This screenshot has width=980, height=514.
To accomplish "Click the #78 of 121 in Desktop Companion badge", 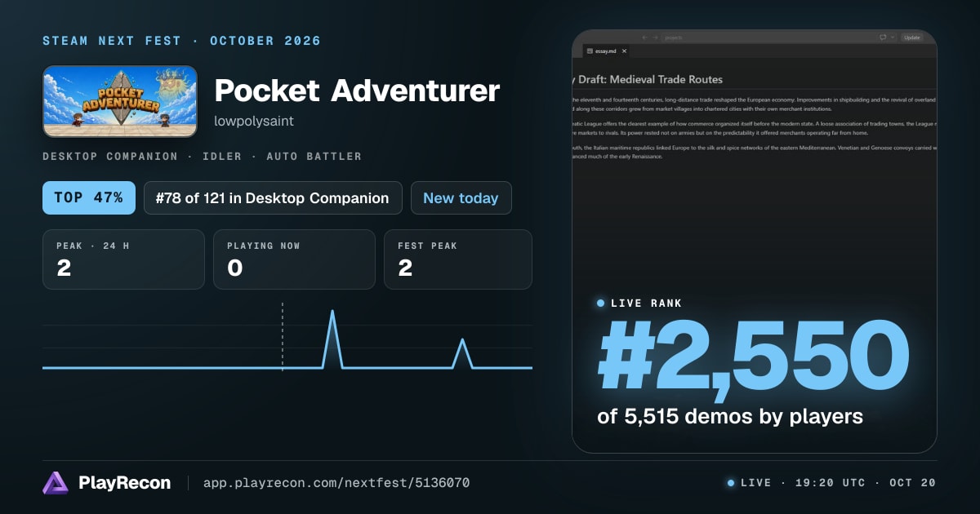I will click(x=273, y=198).
